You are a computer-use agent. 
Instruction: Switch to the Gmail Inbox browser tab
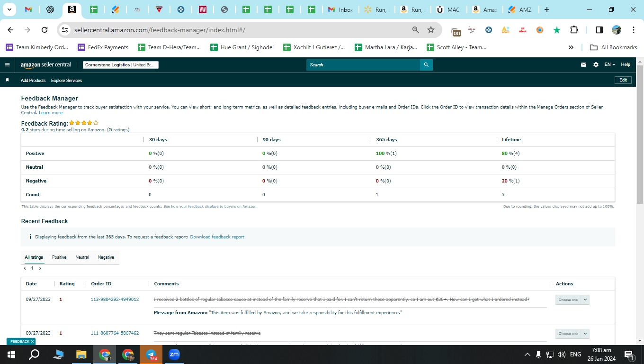[340, 9]
